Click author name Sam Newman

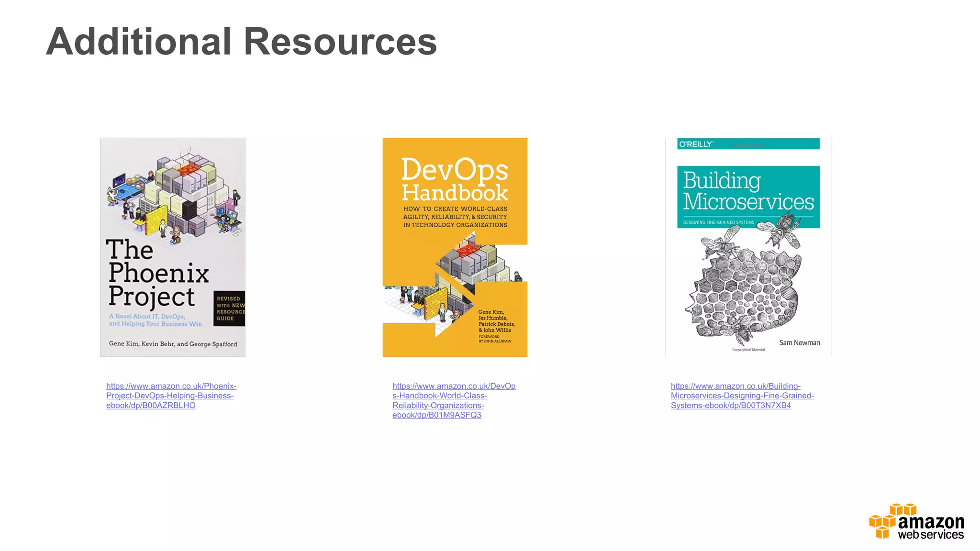point(800,342)
